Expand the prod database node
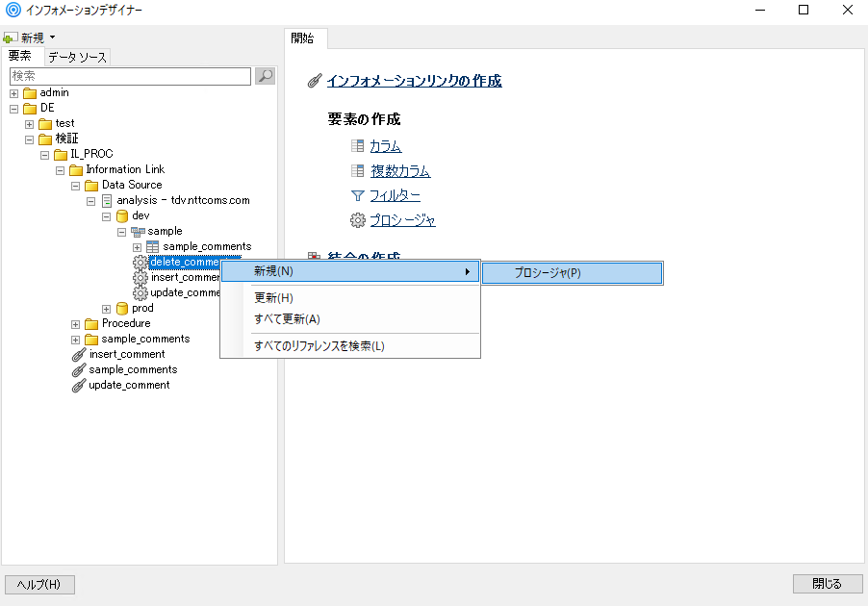The height and width of the screenshot is (606, 868). 106,309
